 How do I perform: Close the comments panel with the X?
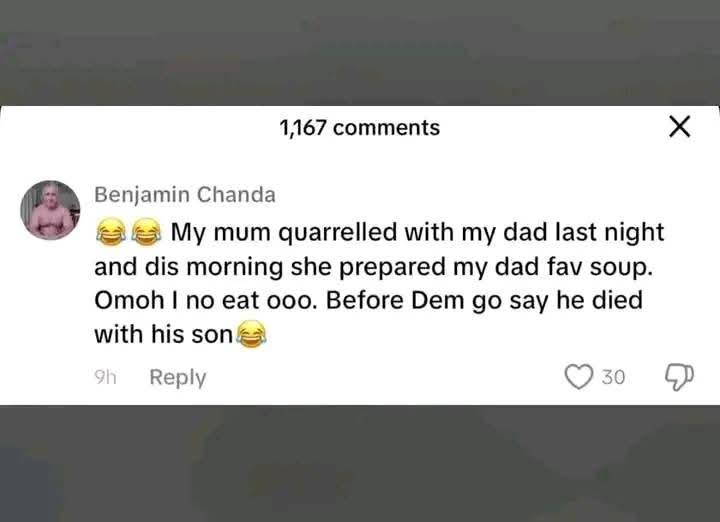[679, 127]
